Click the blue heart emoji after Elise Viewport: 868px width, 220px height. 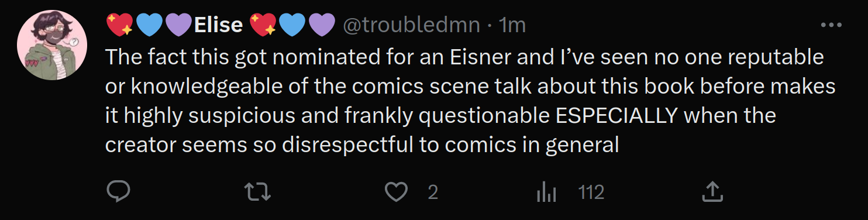[x=292, y=25]
